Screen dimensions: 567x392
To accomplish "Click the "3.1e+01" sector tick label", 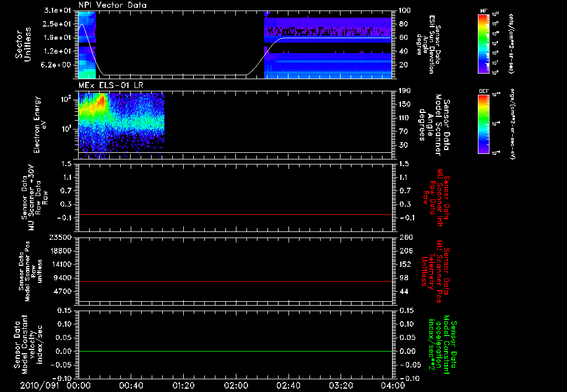I will [x=58, y=11].
